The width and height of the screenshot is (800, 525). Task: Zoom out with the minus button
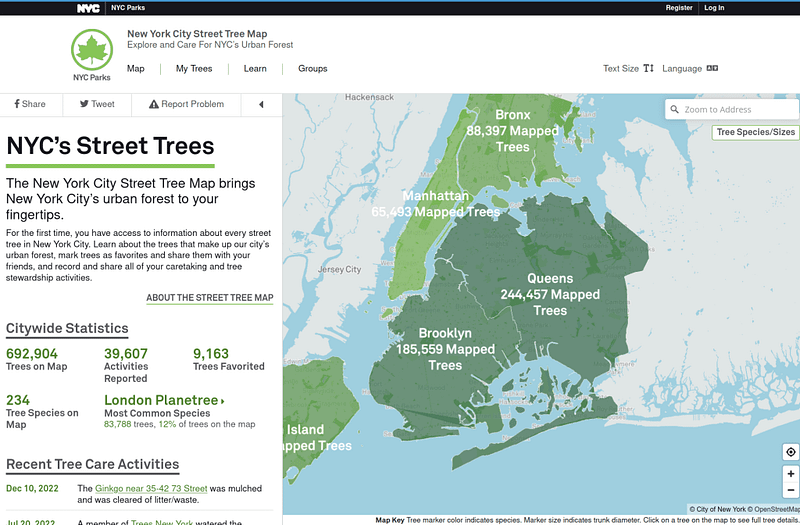[x=790, y=490]
